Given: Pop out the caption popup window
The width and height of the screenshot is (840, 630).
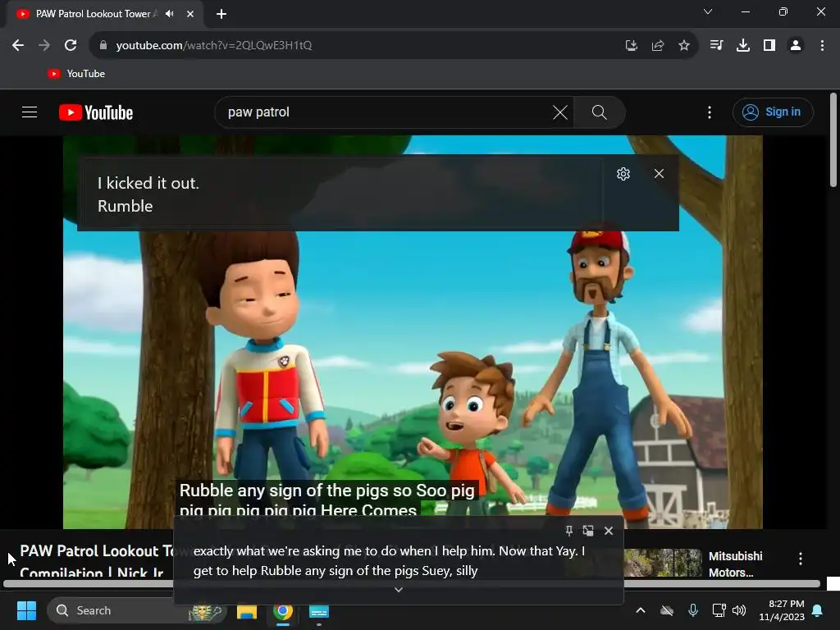Looking at the screenshot, I should click(x=588, y=531).
